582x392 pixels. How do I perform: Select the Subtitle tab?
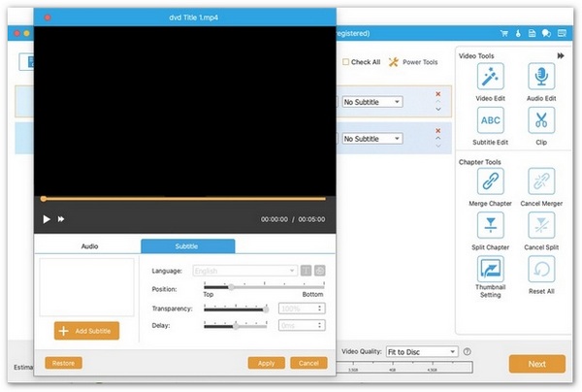coord(188,246)
